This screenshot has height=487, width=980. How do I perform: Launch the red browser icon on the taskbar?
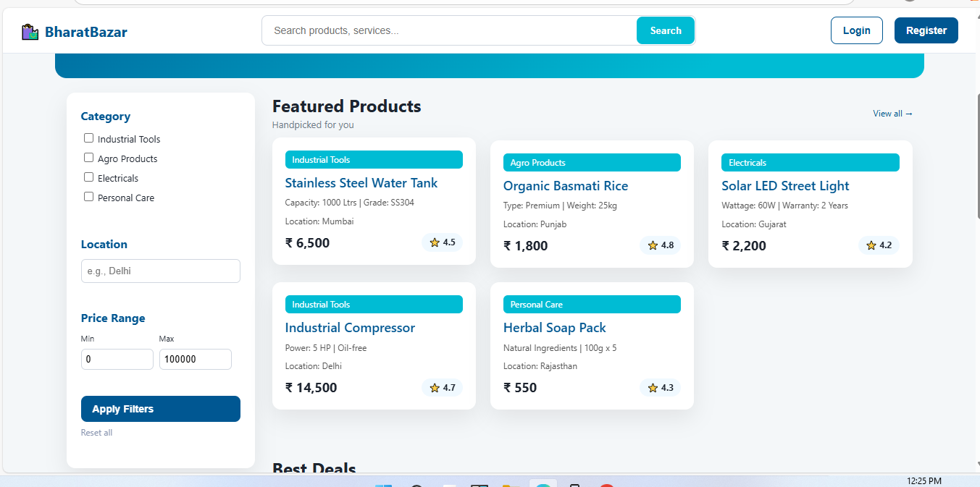[x=606, y=483]
